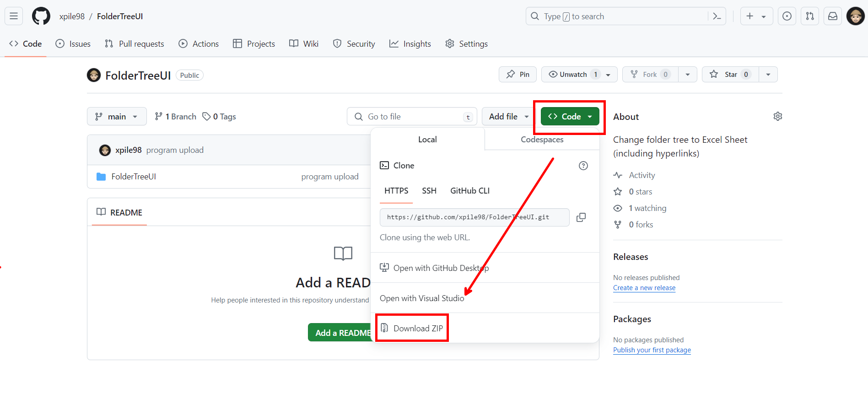Star the FolderTreeUI repository
Screen dimensions: 868x394
click(731, 75)
